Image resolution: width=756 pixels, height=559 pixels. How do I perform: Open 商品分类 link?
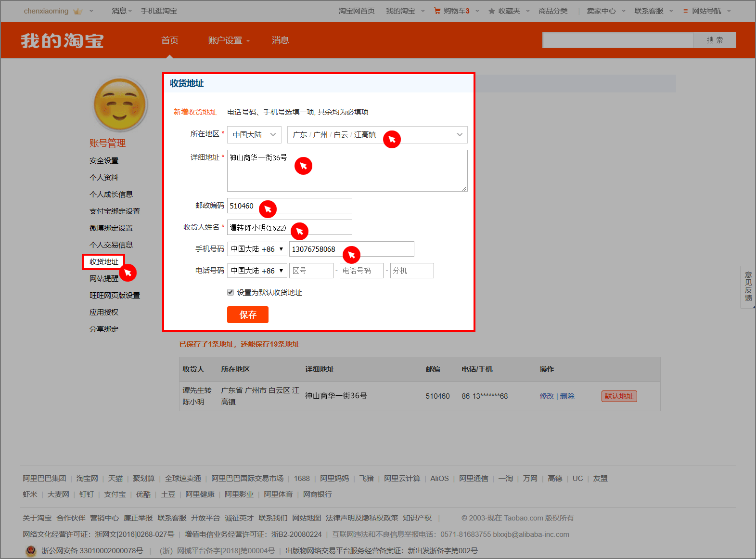pos(553,11)
